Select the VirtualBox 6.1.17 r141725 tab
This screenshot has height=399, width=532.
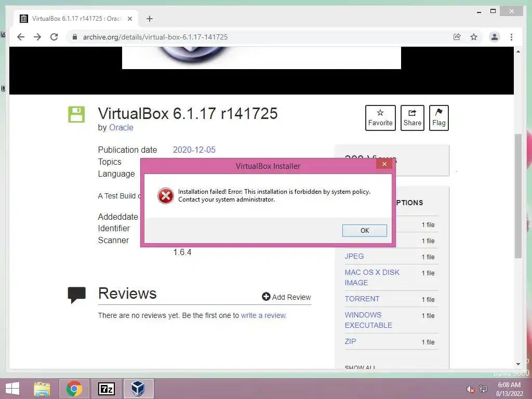[x=76, y=19]
